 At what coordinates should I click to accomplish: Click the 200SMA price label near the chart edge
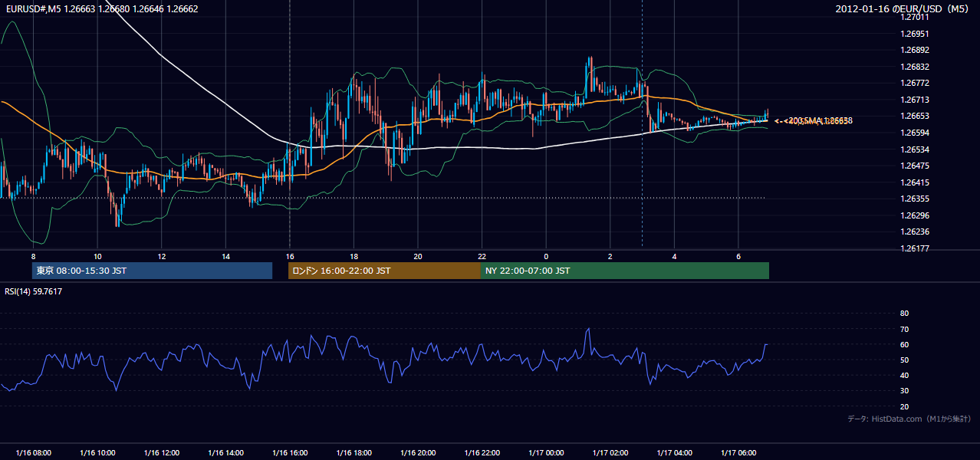pos(818,121)
